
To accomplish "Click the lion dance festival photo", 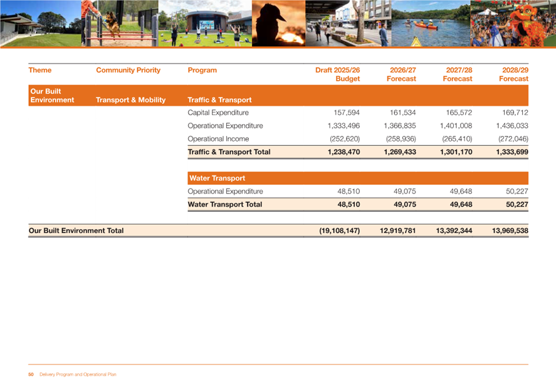I will 513,23.
